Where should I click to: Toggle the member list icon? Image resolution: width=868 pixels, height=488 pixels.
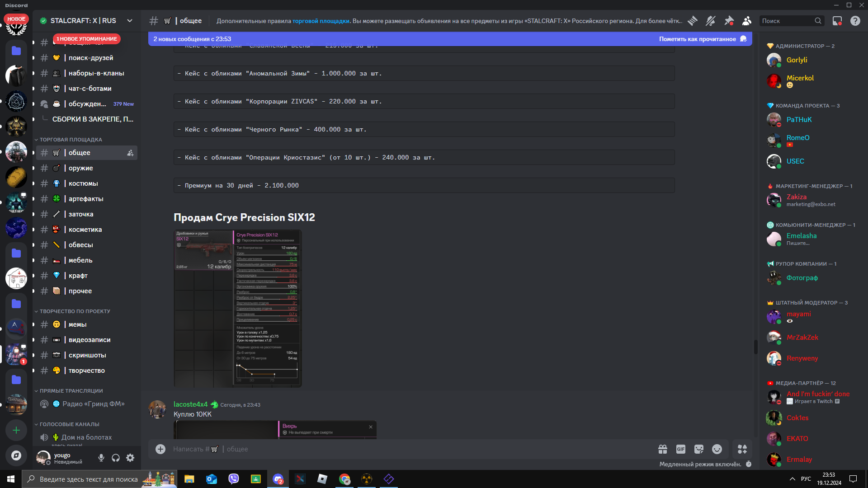point(747,21)
